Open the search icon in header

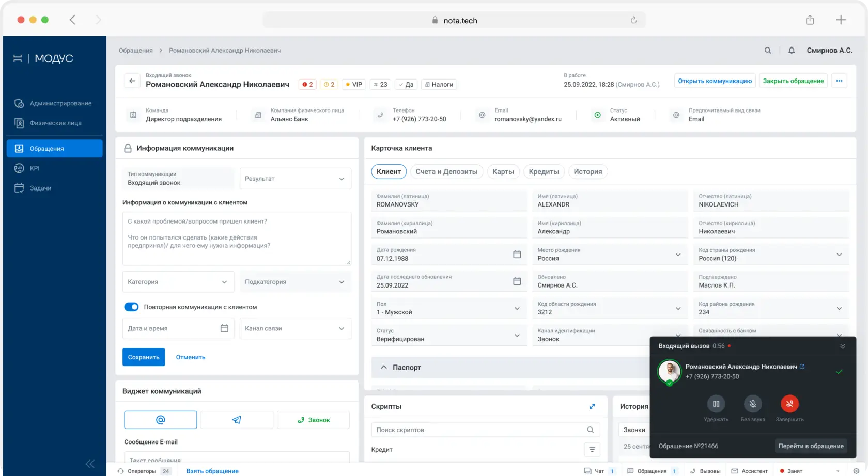(768, 51)
